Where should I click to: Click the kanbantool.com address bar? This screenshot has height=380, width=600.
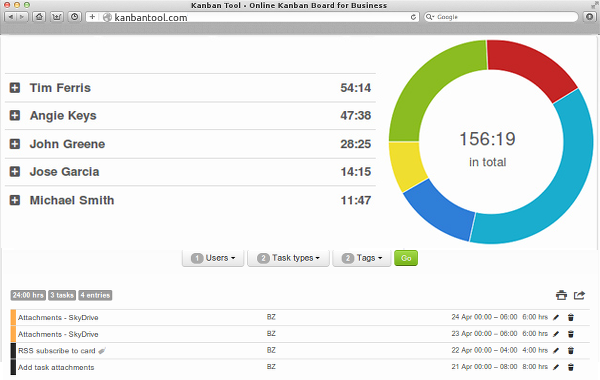tap(253, 17)
